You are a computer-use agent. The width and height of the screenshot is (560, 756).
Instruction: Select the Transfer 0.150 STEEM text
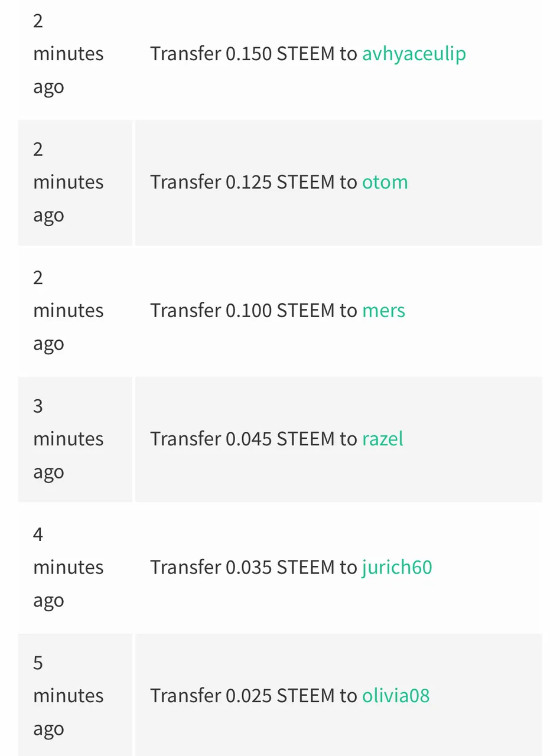coord(242,54)
